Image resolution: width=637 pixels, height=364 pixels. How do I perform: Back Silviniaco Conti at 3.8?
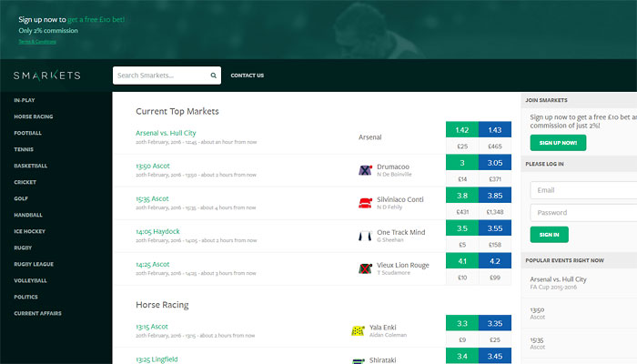(462, 196)
